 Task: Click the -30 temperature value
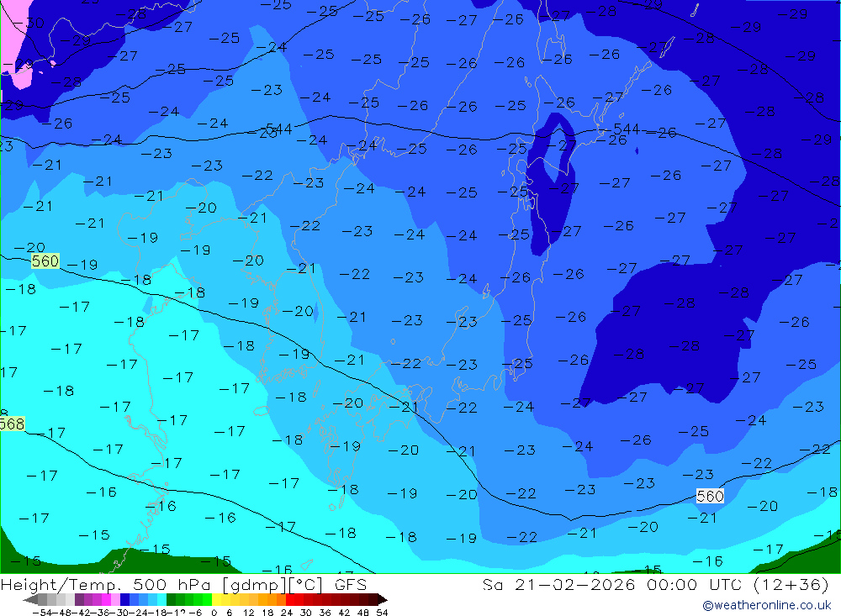click(x=28, y=23)
